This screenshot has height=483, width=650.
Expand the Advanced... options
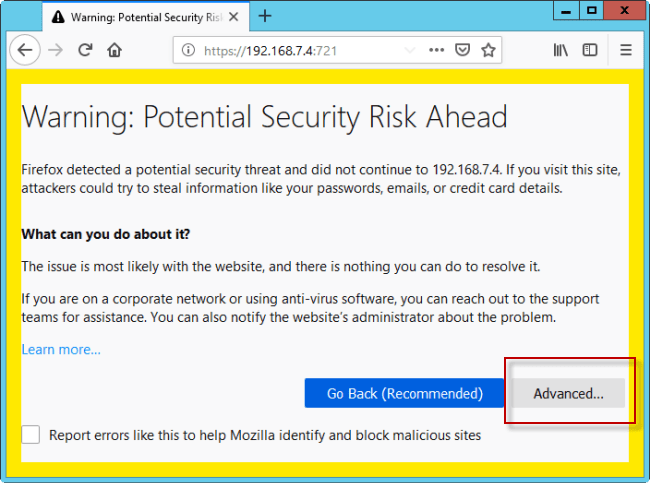coord(568,393)
